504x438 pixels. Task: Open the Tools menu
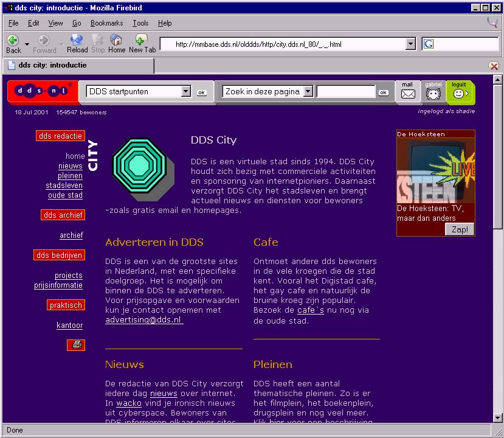point(140,23)
